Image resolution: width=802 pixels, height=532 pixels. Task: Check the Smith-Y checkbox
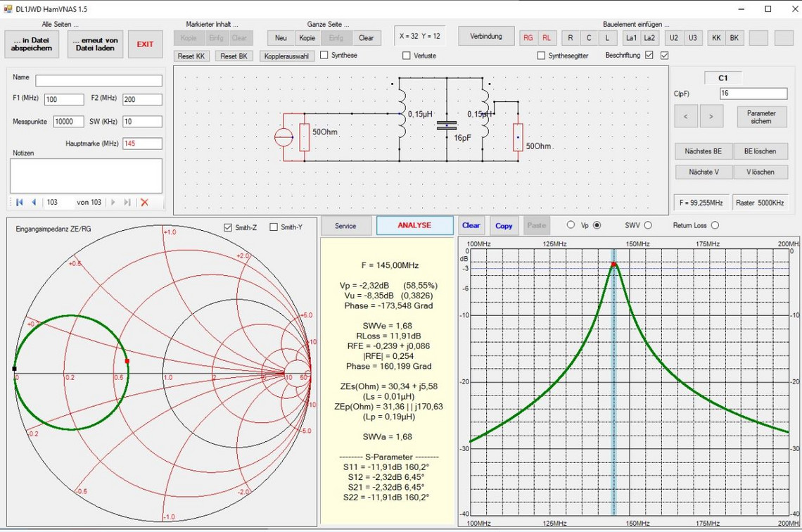click(274, 227)
